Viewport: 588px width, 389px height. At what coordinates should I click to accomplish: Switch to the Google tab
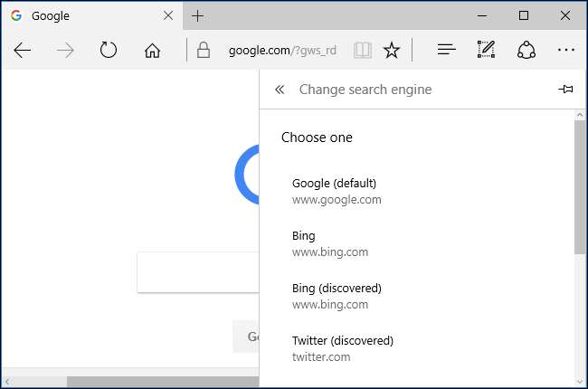coord(81,16)
